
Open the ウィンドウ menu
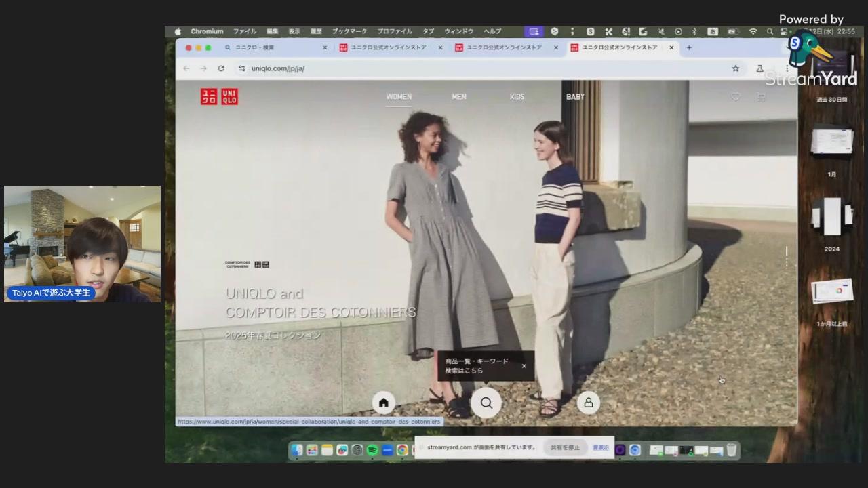pos(459,31)
